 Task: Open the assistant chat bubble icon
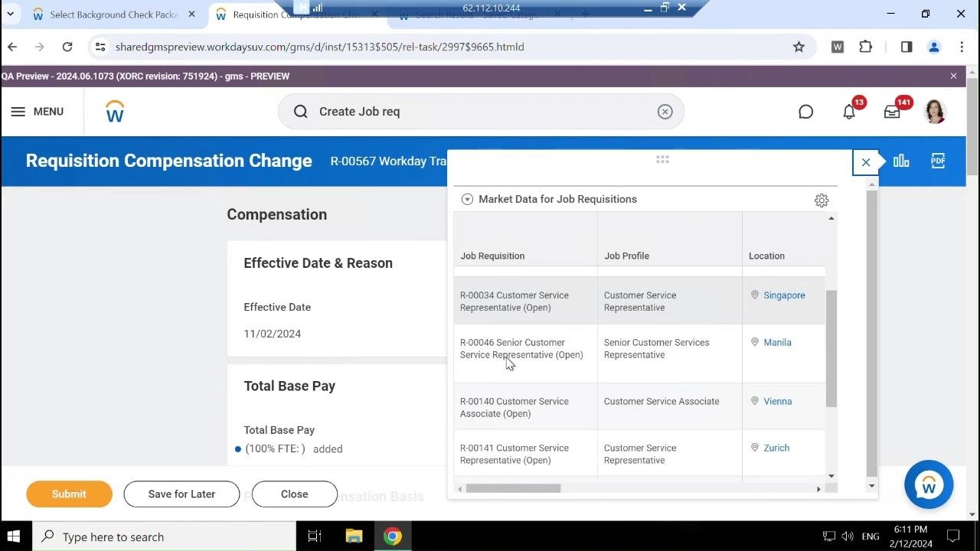pos(805,112)
